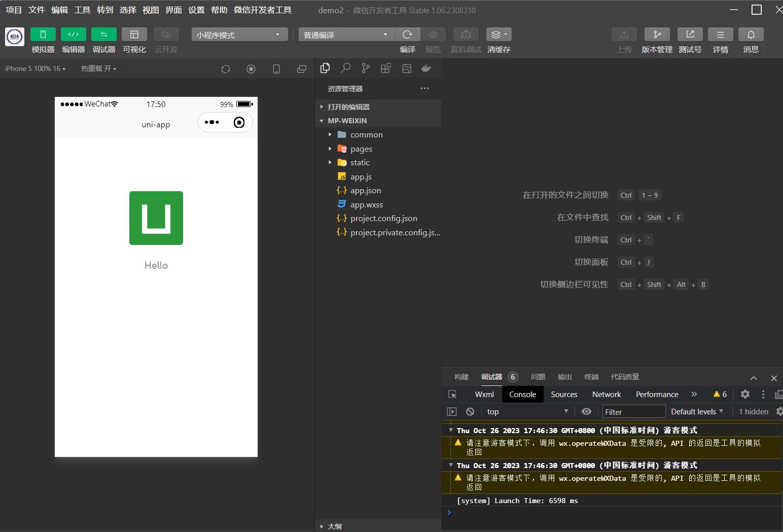Image resolution: width=783 pixels, height=532 pixels.
Task: Open the 工具 menu
Action: (x=82, y=10)
